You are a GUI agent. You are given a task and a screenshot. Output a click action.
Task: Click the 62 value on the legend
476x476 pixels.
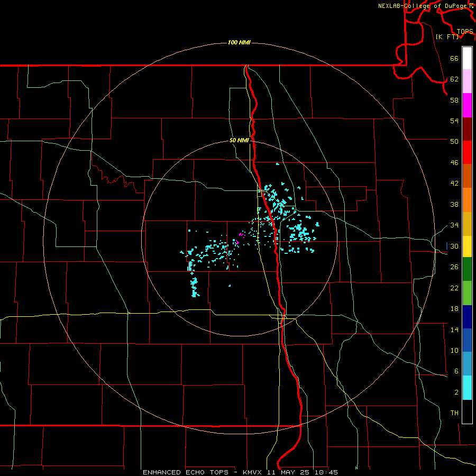[454, 79]
